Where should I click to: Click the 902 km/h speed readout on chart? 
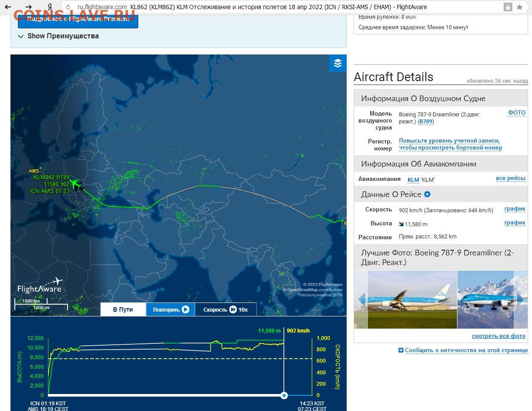click(298, 331)
